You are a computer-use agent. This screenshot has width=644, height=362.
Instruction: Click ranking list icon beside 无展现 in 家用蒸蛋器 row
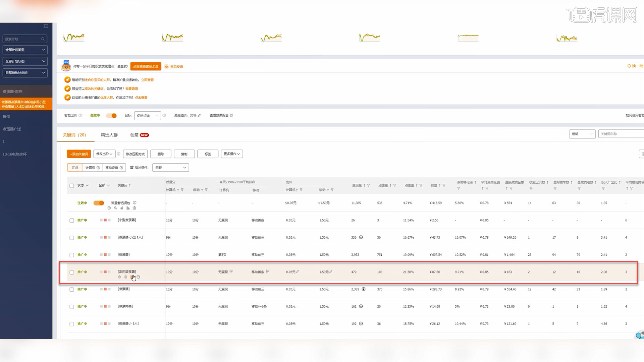231,271
